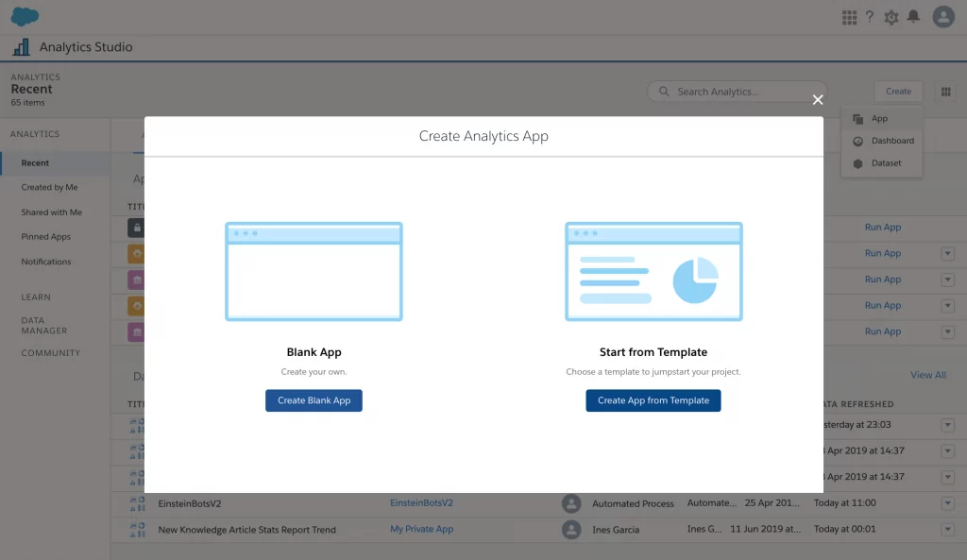Click the Ines Garcia user avatar
The width and height of the screenshot is (967, 560).
571,529
